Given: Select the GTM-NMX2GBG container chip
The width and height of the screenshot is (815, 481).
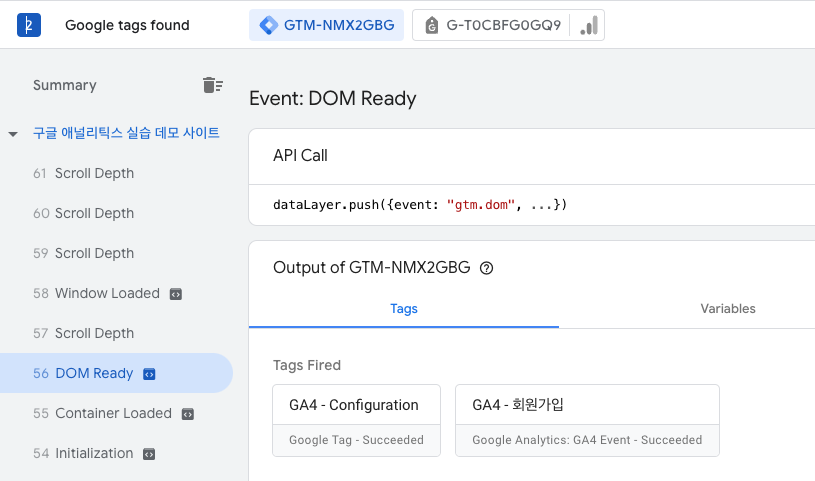Looking at the screenshot, I should click(326, 25).
